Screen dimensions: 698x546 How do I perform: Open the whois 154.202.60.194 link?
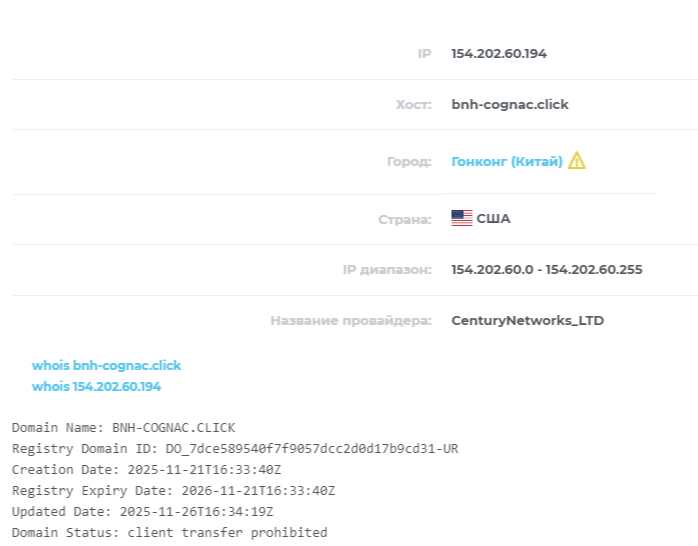coord(96,386)
